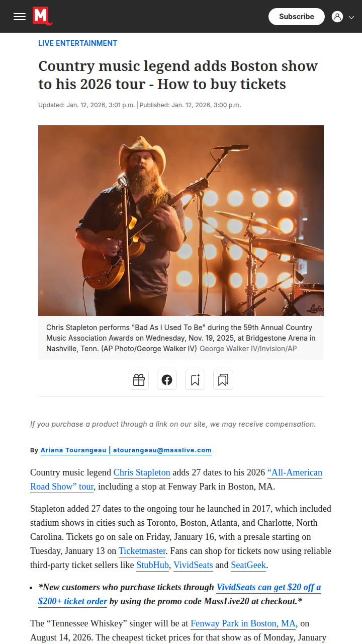Expand the account dropdown chevron
The width and height of the screenshot is (362, 644).
point(351,17)
